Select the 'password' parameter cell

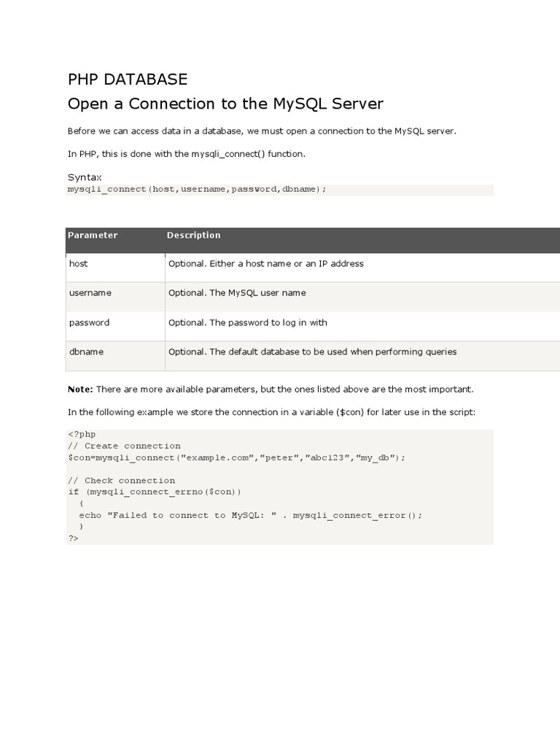pos(89,322)
